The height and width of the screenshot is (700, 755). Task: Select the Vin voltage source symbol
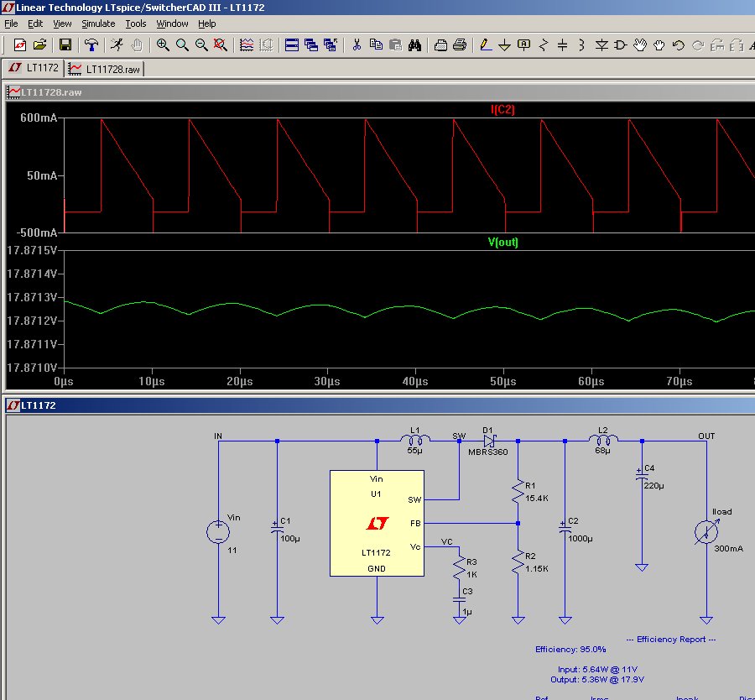pyautogui.click(x=218, y=532)
